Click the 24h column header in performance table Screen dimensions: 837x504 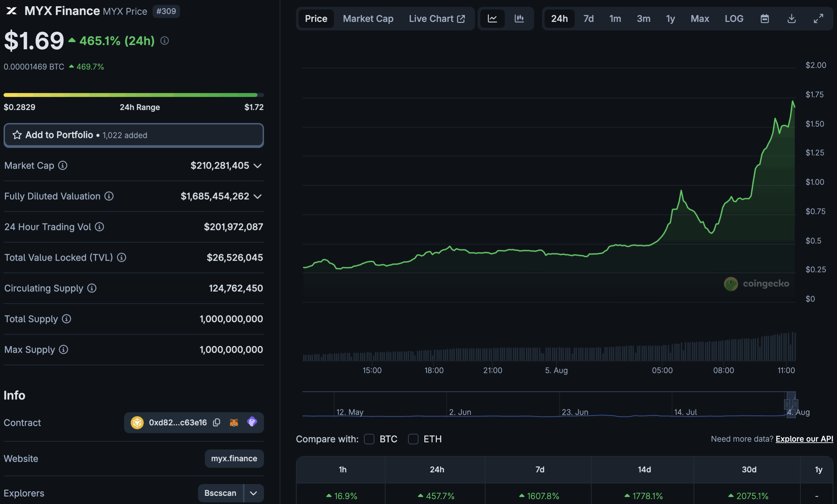point(437,469)
